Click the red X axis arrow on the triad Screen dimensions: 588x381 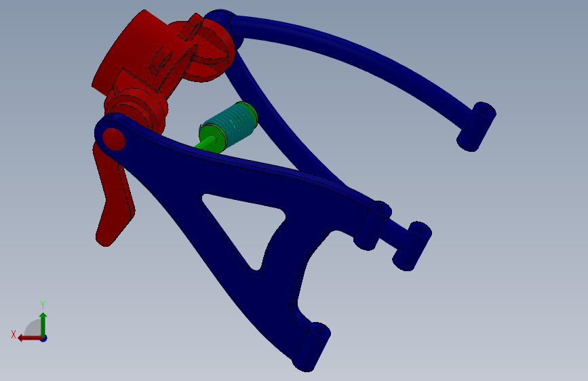point(29,338)
